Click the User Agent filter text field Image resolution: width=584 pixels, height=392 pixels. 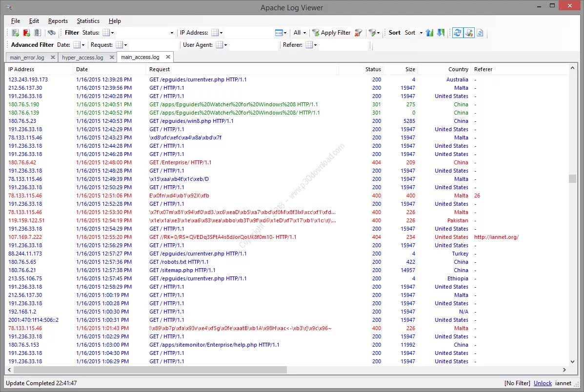tap(253, 45)
